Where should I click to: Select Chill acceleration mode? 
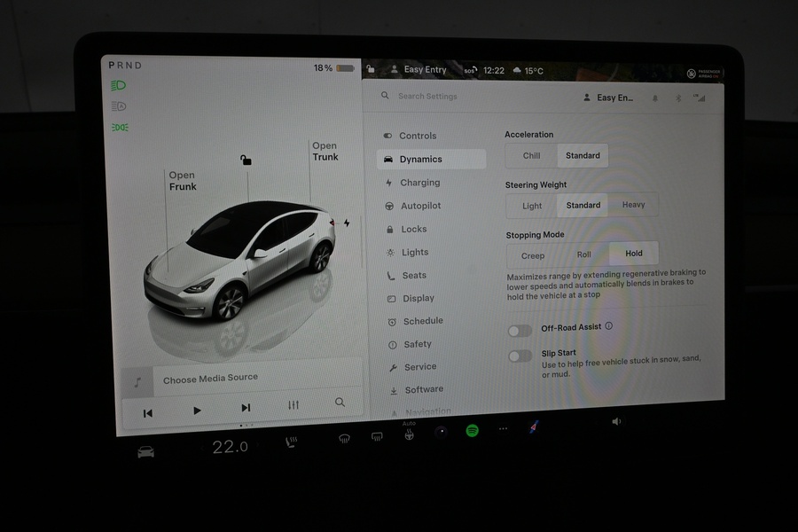(x=530, y=155)
